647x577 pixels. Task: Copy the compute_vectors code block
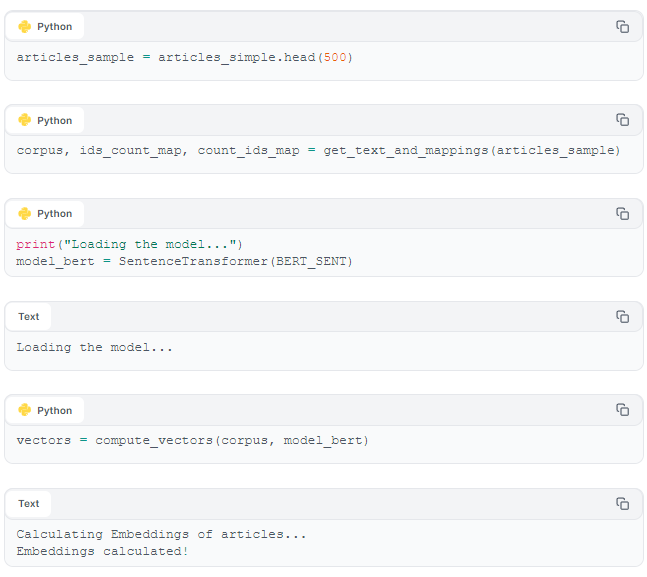[x=622, y=410]
